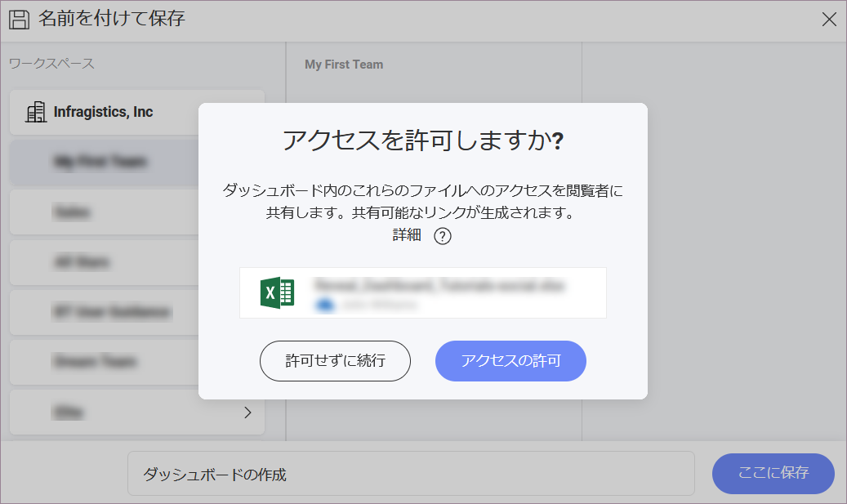This screenshot has height=504, width=847.
Task: Select the Excel file icon in dialog
Action: (277, 292)
